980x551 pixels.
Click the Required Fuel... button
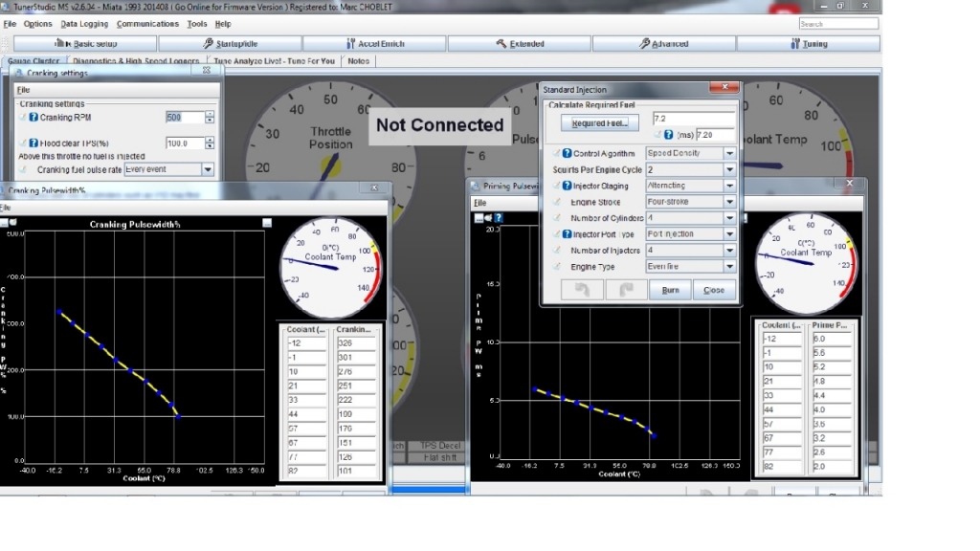pos(599,123)
